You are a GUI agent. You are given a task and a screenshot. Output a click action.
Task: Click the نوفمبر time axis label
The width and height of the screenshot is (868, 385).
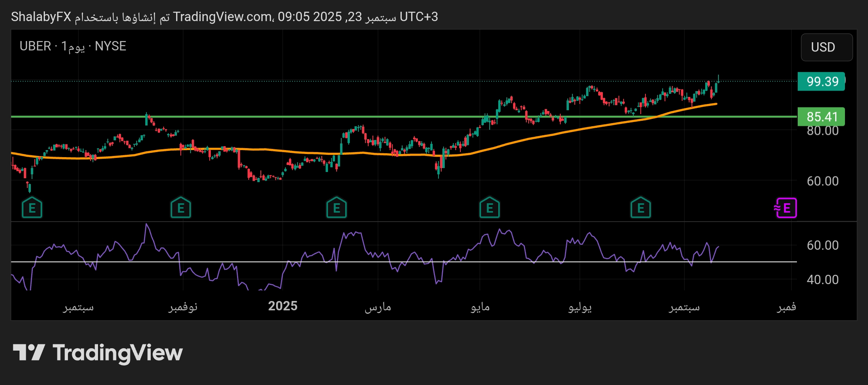(x=183, y=307)
